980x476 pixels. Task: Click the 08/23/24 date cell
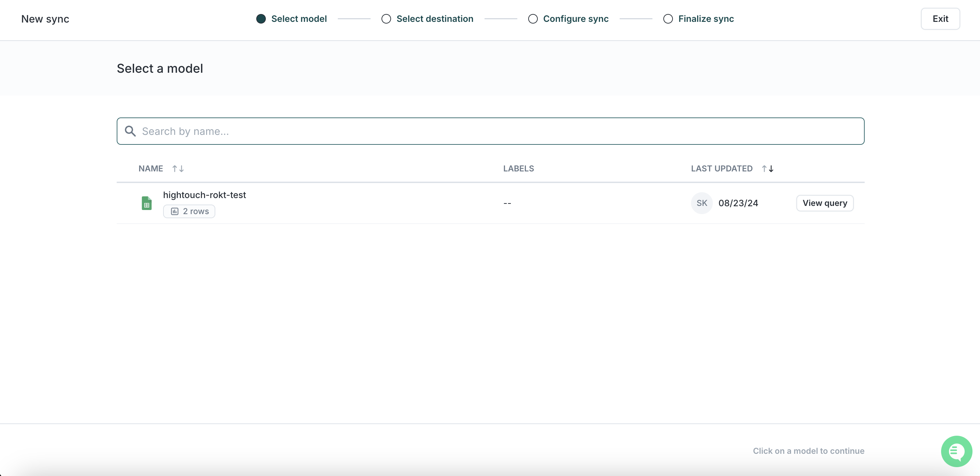click(x=738, y=203)
